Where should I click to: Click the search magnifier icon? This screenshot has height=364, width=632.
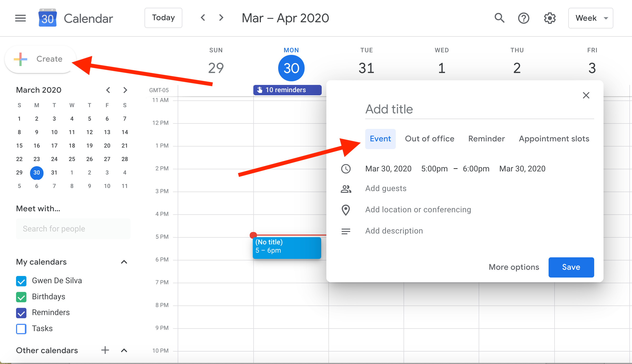tap(499, 18)
